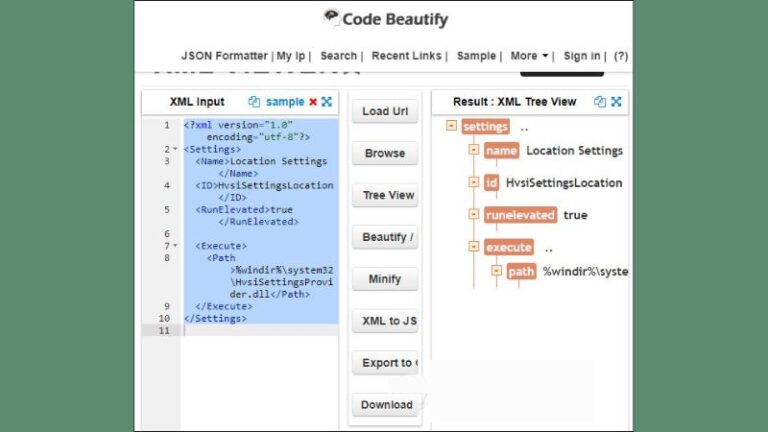
Task: Go to JSON Formatter in nav
Action: pos(224,56)
